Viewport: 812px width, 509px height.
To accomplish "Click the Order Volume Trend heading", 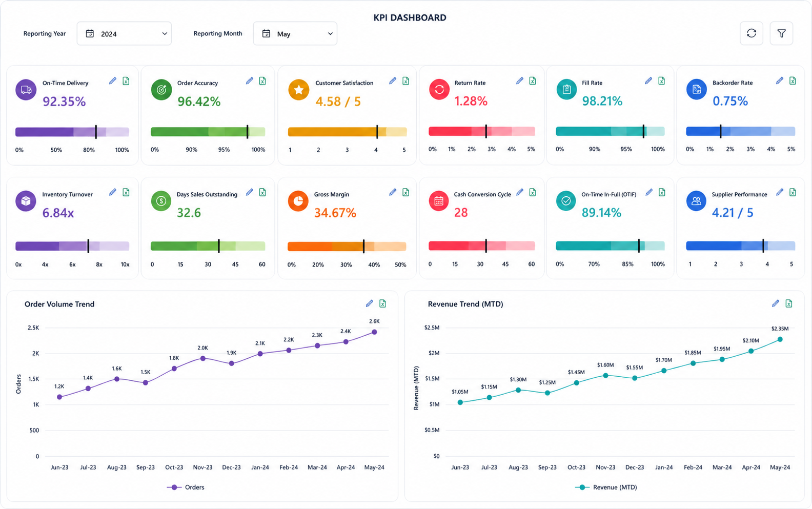I will [59, 304].
